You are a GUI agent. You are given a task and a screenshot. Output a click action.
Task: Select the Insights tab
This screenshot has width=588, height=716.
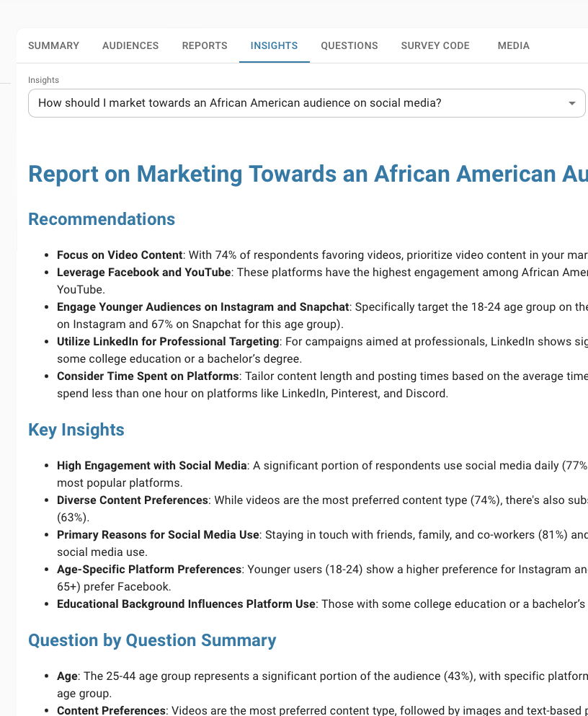(274, 45)
